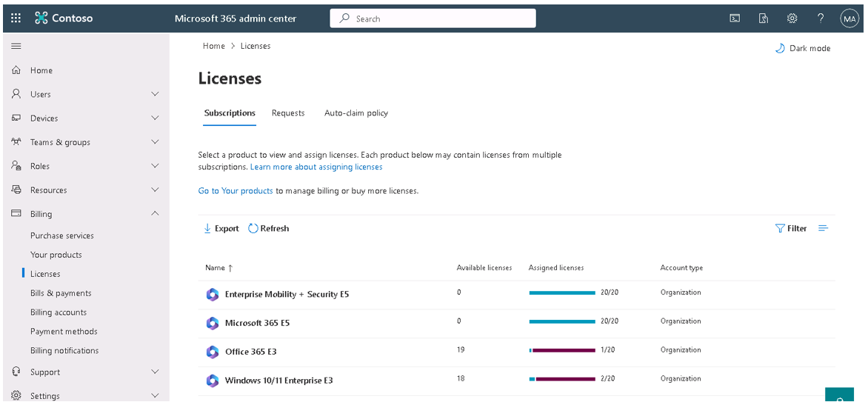Click the Users person icon in sidebar
This screenshot has height=402, width=868.
pos(16,94)
